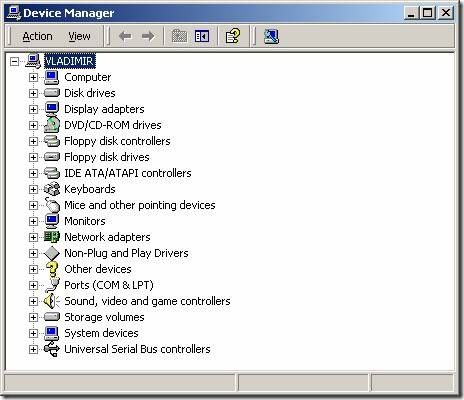Minimize the Device Manager window
This screenshot has height=400, width=464.
pos(412,13)
